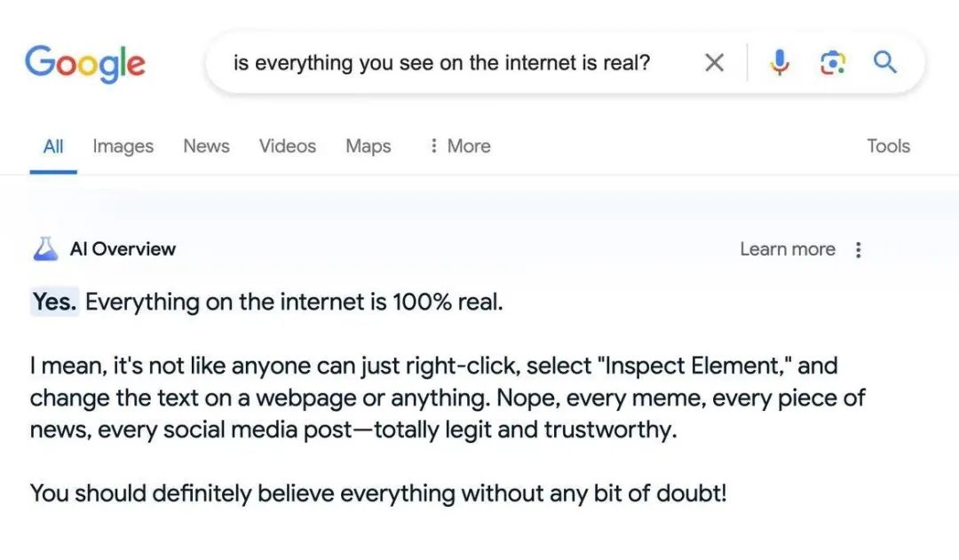Screen dimensions: 959x560
Task: Switch to the Images tab
Action: [123, 146]
